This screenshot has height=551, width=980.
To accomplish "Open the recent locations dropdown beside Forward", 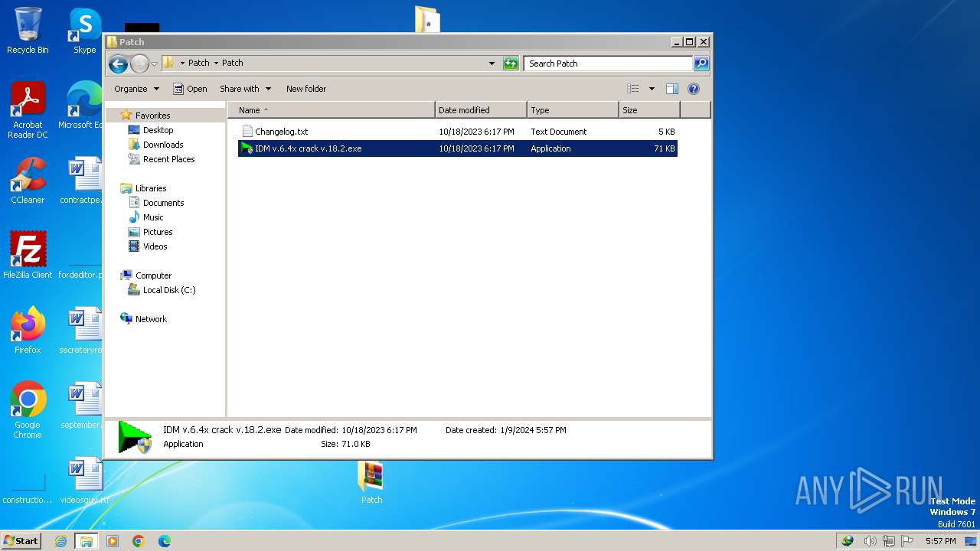I will pos(154,64).
